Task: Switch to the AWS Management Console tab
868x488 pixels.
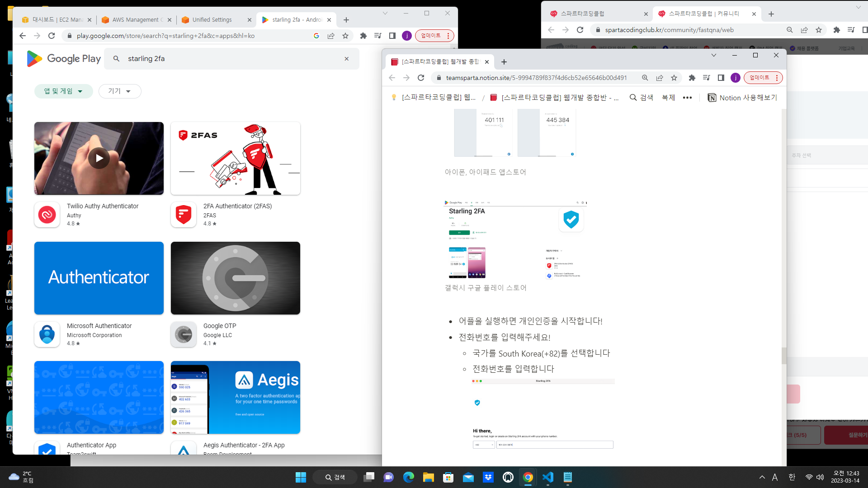Action: pos(137,20)
